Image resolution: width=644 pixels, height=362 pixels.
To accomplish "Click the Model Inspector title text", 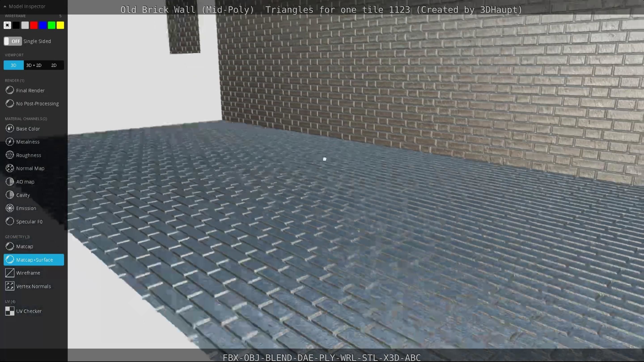I will 27,6.
